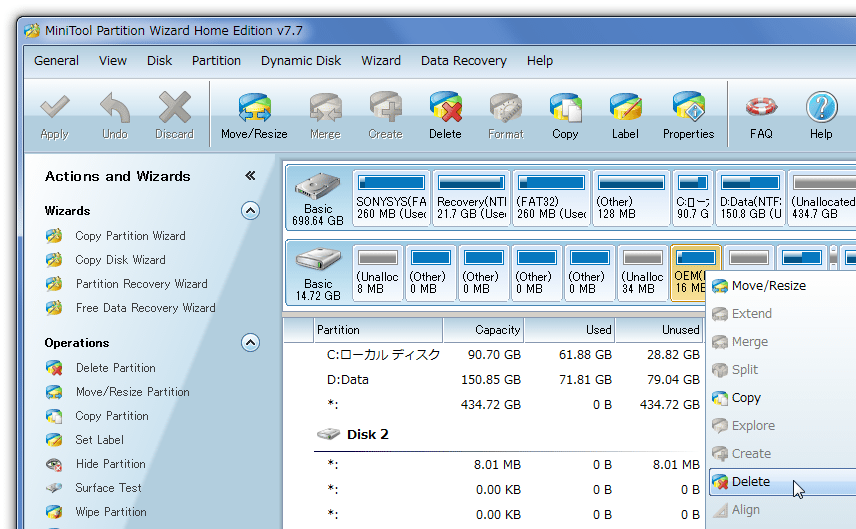Image resolution: width=856 pixels, height=529 pixels.
Task: Open the Disk menu
Action: [x=159, y=61]
